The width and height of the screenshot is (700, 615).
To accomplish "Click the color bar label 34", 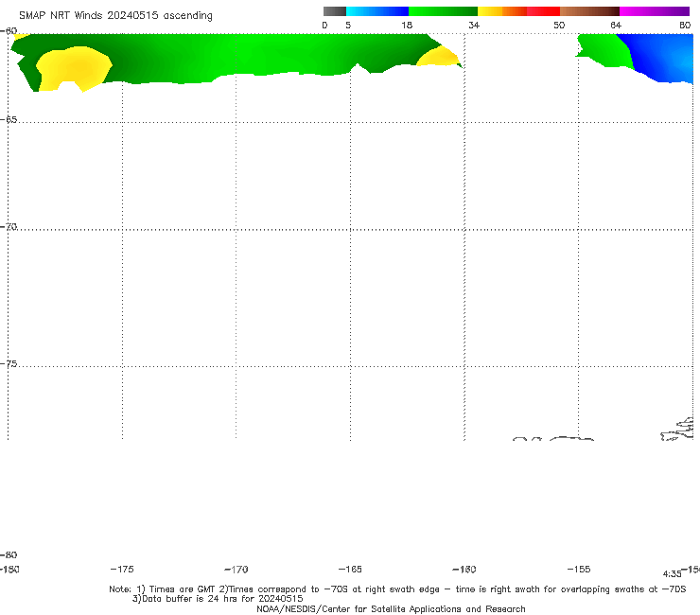I will coord(474,26).
